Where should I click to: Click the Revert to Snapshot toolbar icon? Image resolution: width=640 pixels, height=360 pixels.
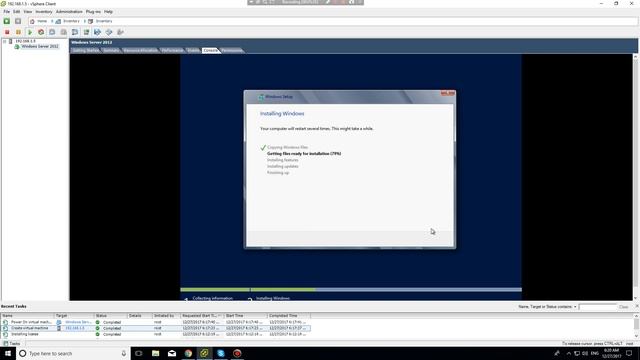64,32
